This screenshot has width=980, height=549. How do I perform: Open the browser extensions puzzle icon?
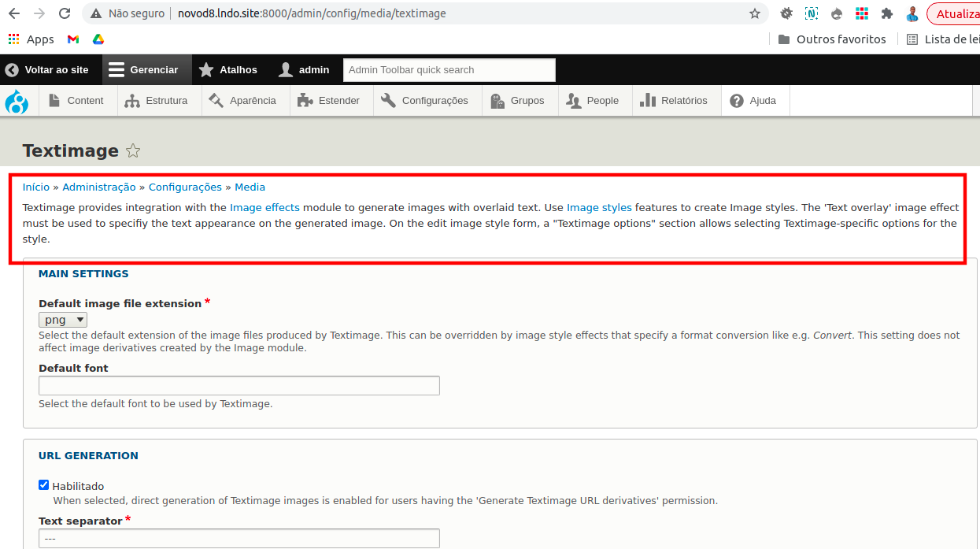coord(887,13)
